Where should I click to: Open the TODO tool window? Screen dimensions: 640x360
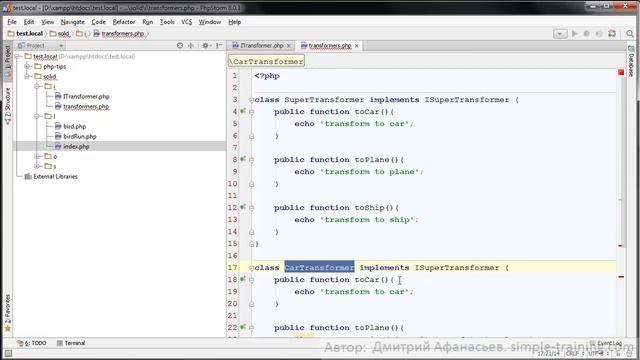[x=32, y=343]
